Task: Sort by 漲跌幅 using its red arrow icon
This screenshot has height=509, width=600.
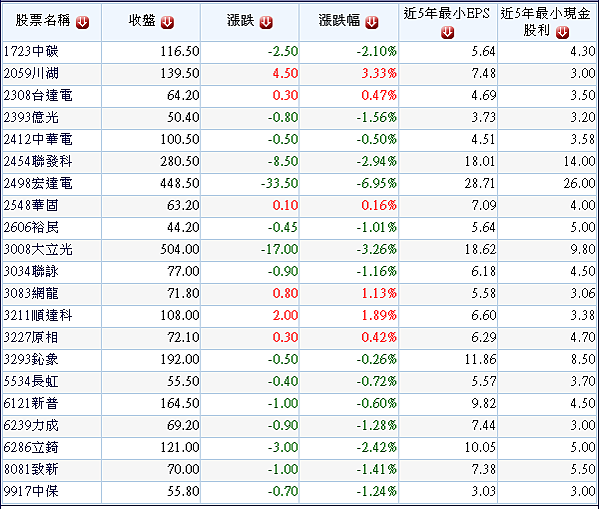Action: tap(372, 23)
